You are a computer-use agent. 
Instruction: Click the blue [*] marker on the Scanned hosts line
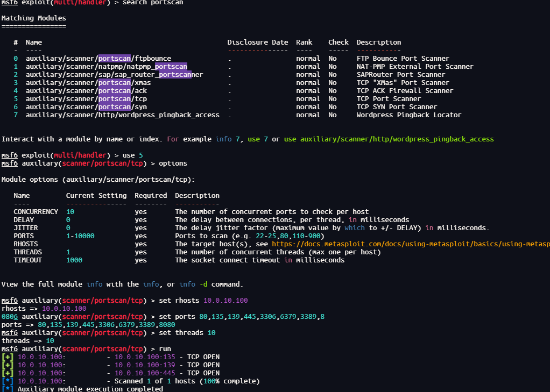8,381
